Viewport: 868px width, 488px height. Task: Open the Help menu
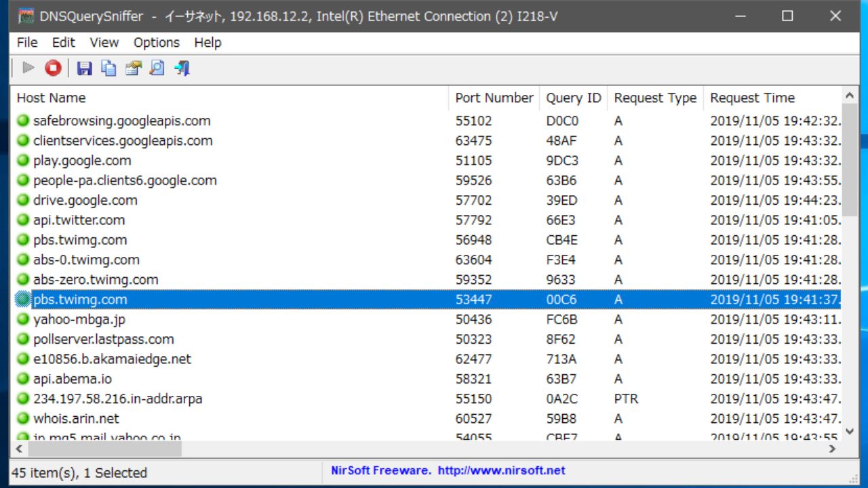tap(208, 43)
